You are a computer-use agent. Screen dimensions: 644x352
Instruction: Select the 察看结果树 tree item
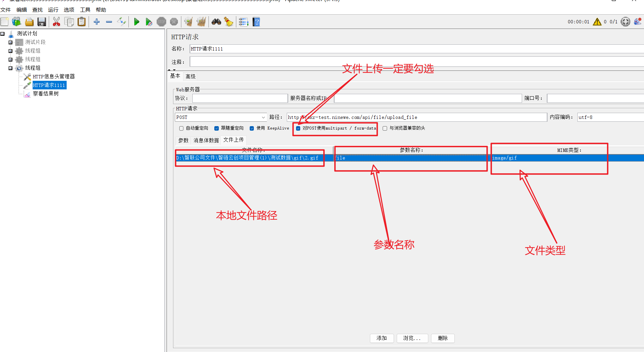pos(46,93)
